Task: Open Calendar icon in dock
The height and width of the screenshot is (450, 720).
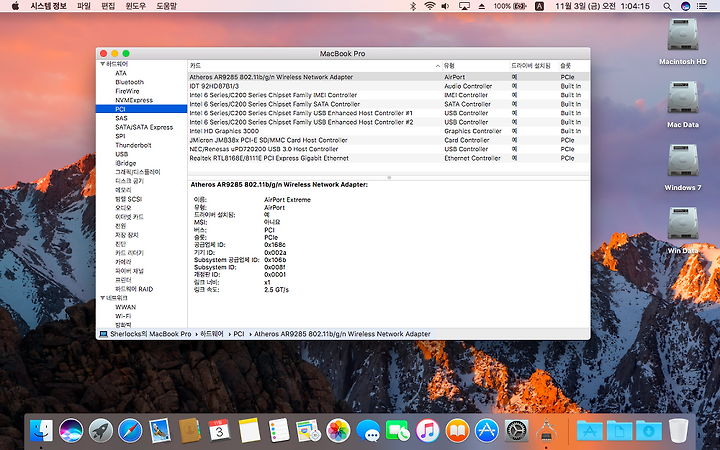Action: click(x=219, y=431)
